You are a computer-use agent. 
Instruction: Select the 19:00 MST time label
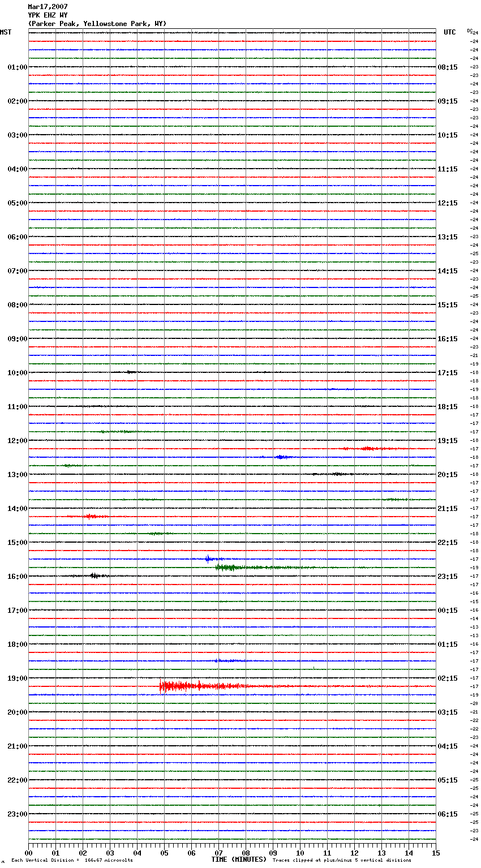(18, 678)
